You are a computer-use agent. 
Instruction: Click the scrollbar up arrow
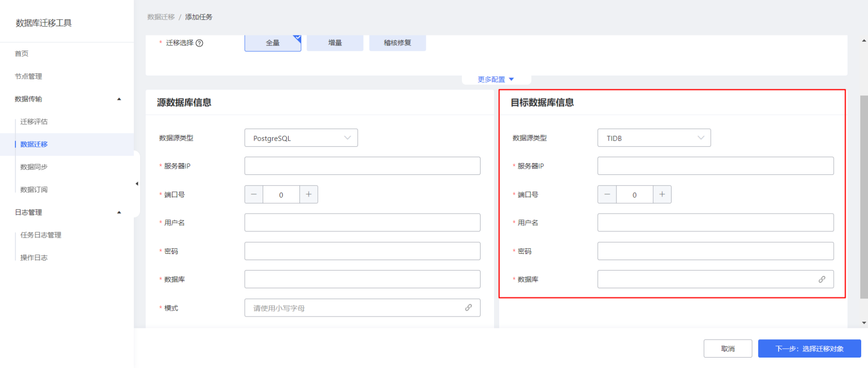click(x=864, y=41)
